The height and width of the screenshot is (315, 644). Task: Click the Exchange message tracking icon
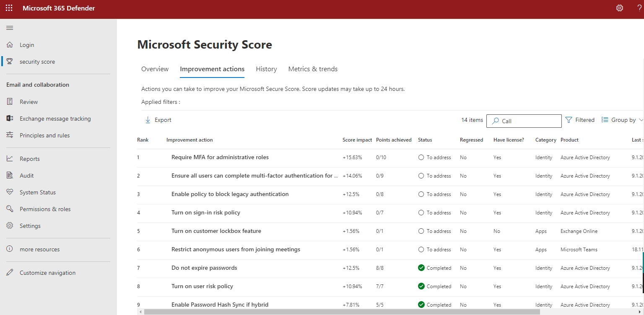point(10,119)
